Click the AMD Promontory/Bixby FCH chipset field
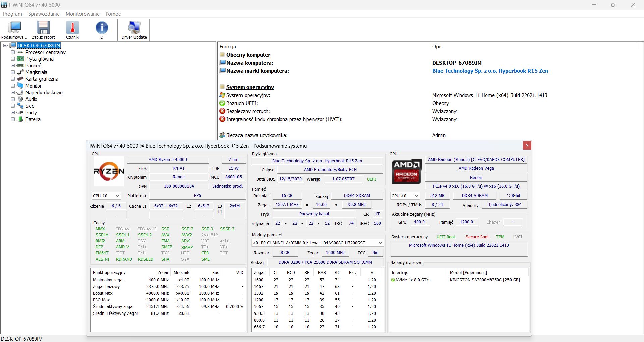This screenshot has height=342, width=644. click(x=330, y=170)
